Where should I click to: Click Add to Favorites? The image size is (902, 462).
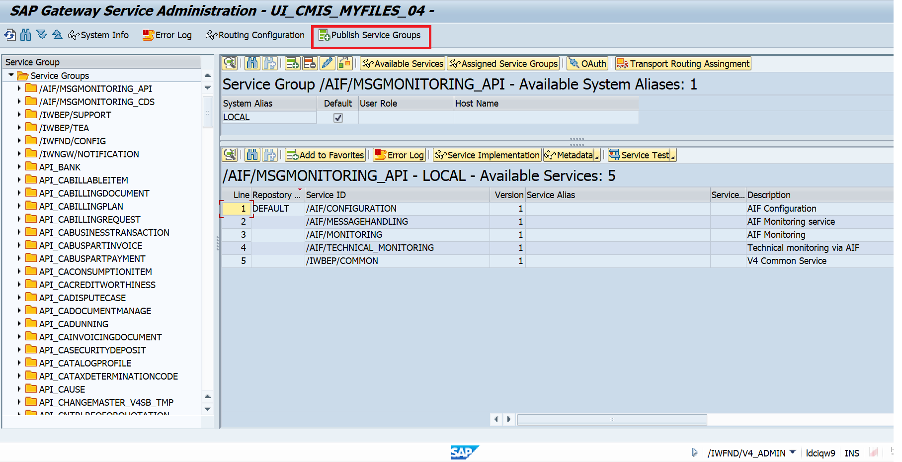point(325,155)
